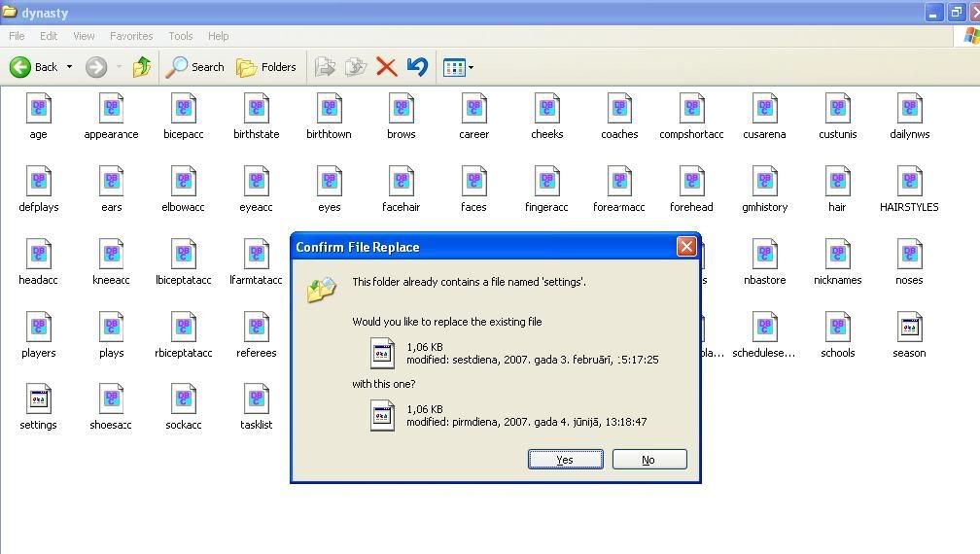The width and height of the screenshot is (980, 554).
Task: Open the Help menu
Action: (218, 36)
